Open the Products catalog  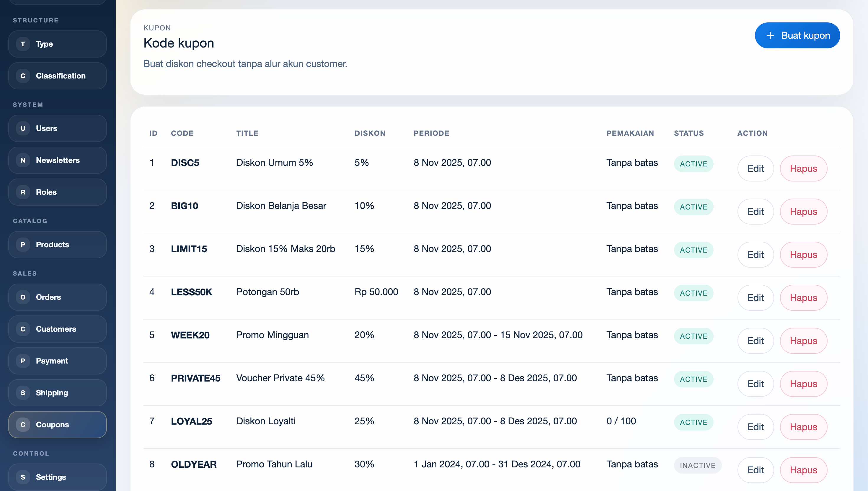[x=57, y=245]
